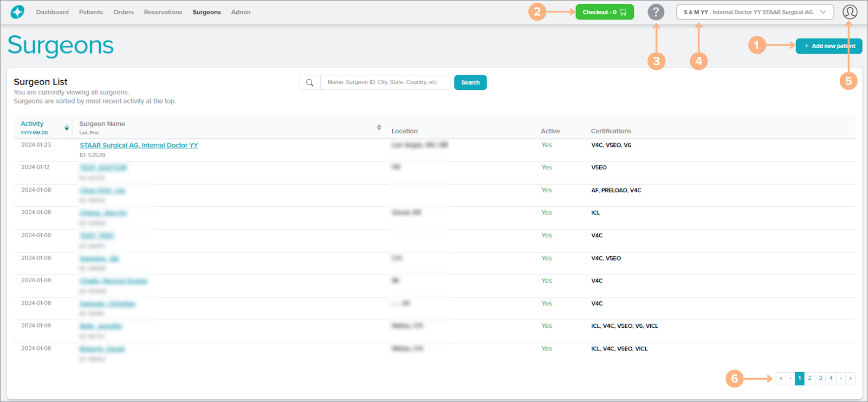Go to next page arrow
Screen dimensions: 868x402
tap(841, 379)
